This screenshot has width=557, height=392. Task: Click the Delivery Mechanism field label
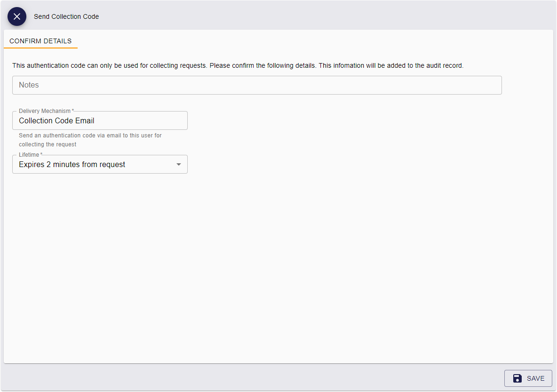click(46, 111)
